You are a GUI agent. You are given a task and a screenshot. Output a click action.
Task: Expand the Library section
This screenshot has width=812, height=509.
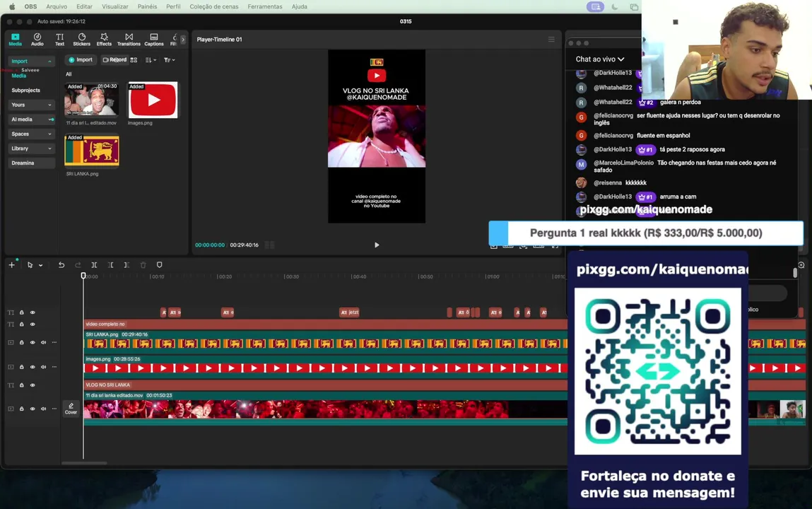(x=31, y=148)
